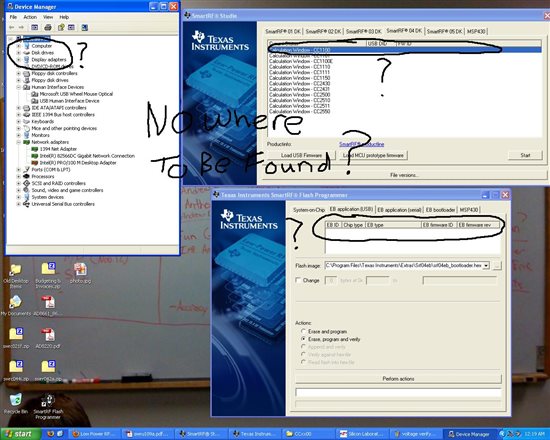
Task: Click the Intel PRO/100 M Desktop Adapter icon
Action: [34, 163]
